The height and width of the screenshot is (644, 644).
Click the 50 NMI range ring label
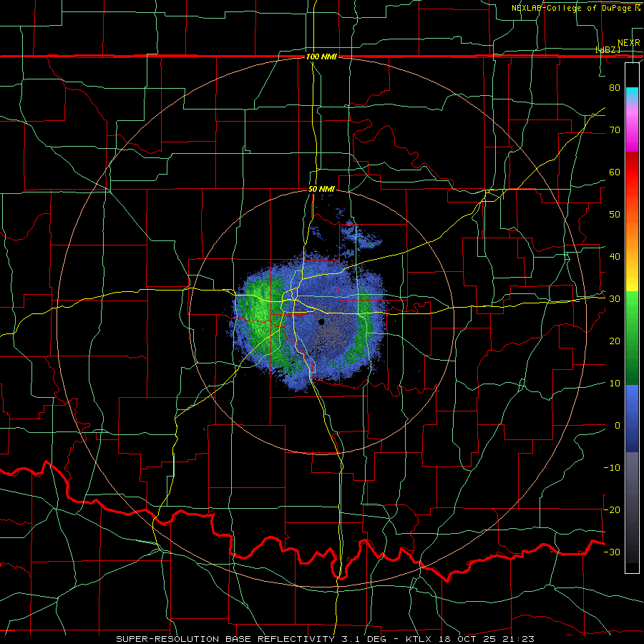click(x=321, y=190)
